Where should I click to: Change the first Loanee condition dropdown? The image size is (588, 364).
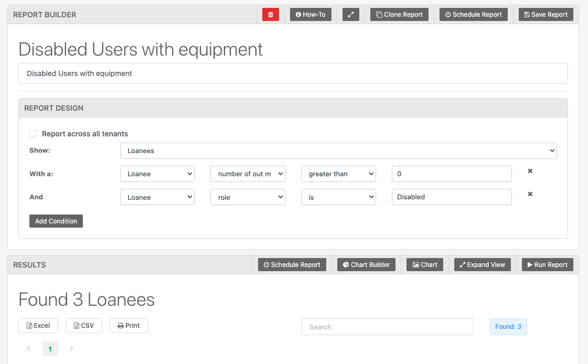157,174
